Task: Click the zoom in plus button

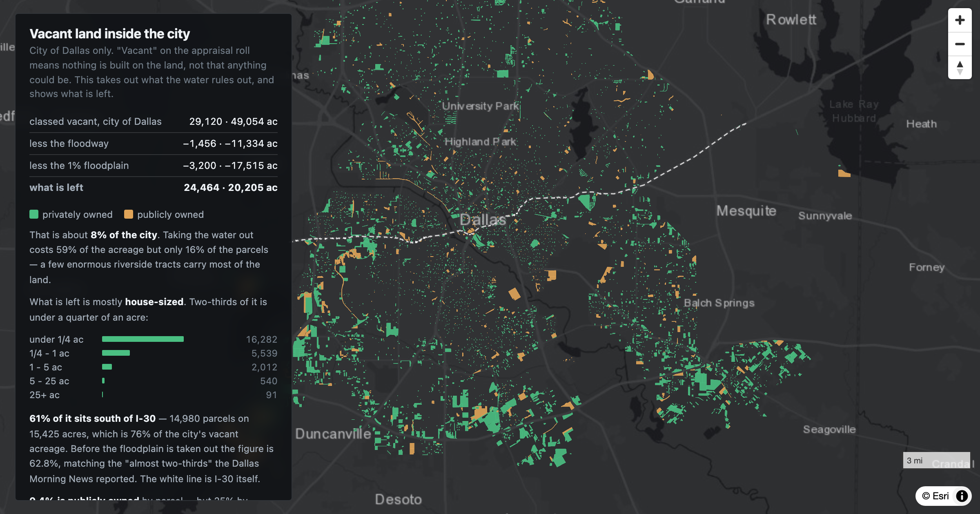Action: pos(960,20)
